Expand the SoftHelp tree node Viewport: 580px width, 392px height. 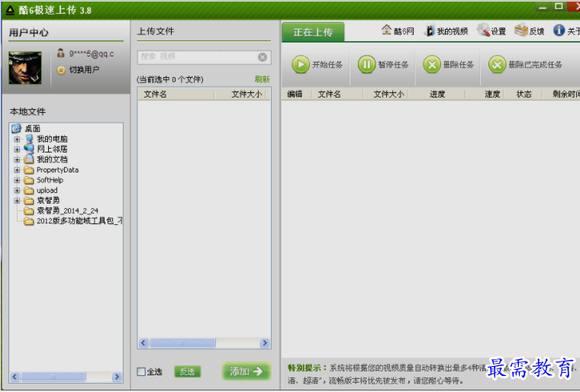pyautogui.click(x=17, y=180)
